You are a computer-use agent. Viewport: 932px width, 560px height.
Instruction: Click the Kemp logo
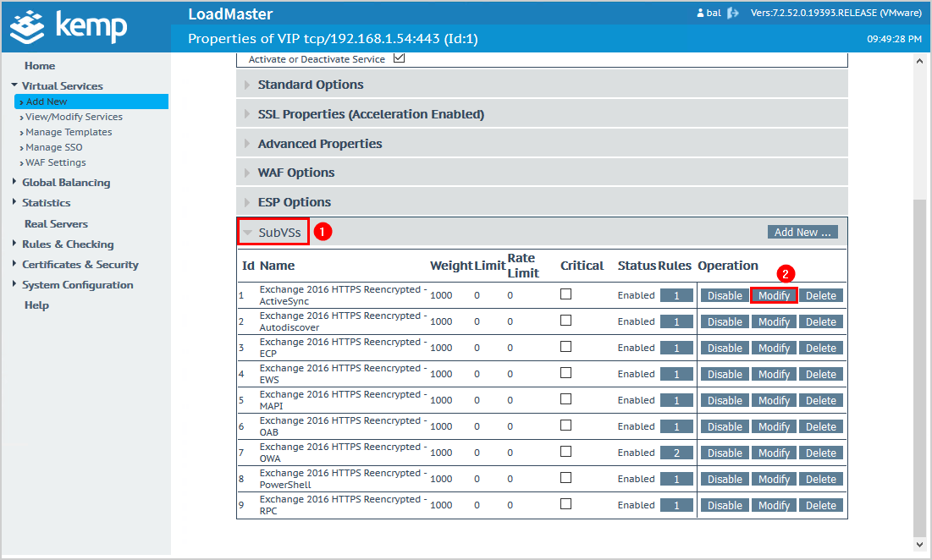tap(69, 27)
